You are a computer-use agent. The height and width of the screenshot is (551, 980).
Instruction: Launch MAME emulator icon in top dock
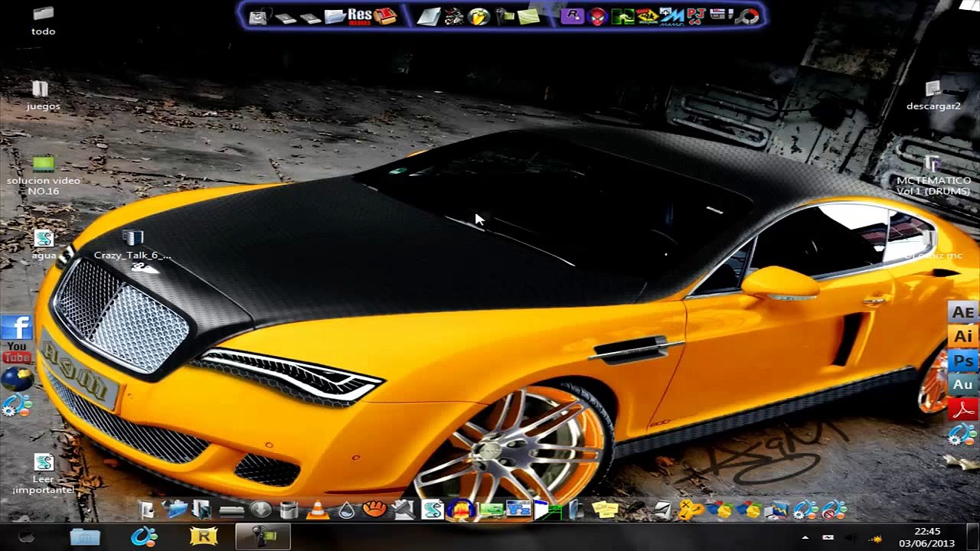[x=671, y=16]
